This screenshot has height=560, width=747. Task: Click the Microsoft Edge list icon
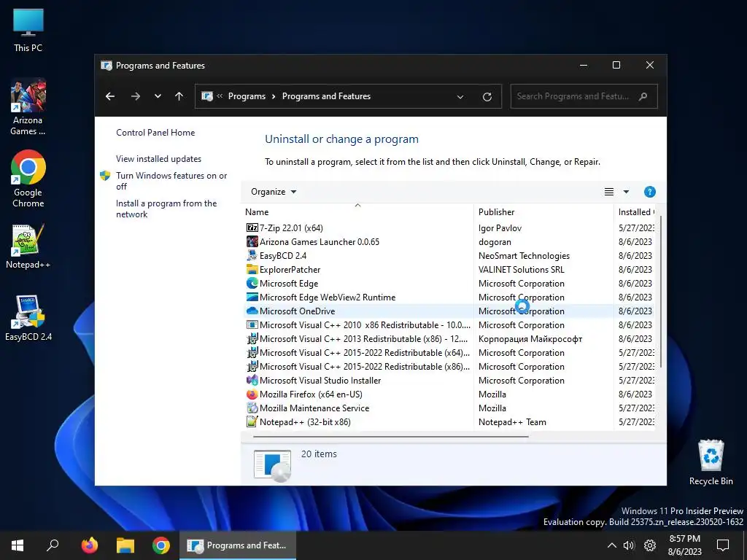(x=252, y=283)
